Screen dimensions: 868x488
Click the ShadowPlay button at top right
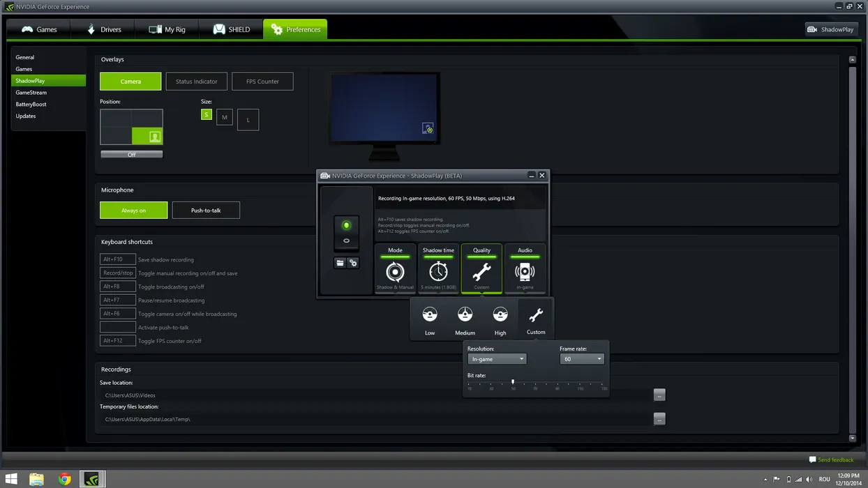(x=831, y=29)
